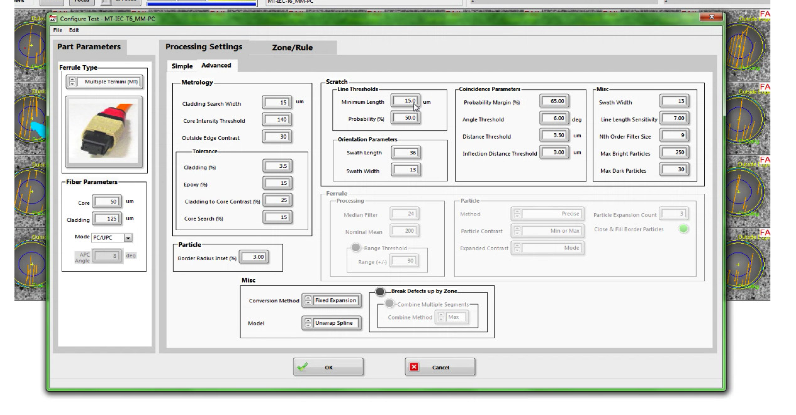
Task: Open the Particle Method Precise selector
Action: click(x=549, y=213)
